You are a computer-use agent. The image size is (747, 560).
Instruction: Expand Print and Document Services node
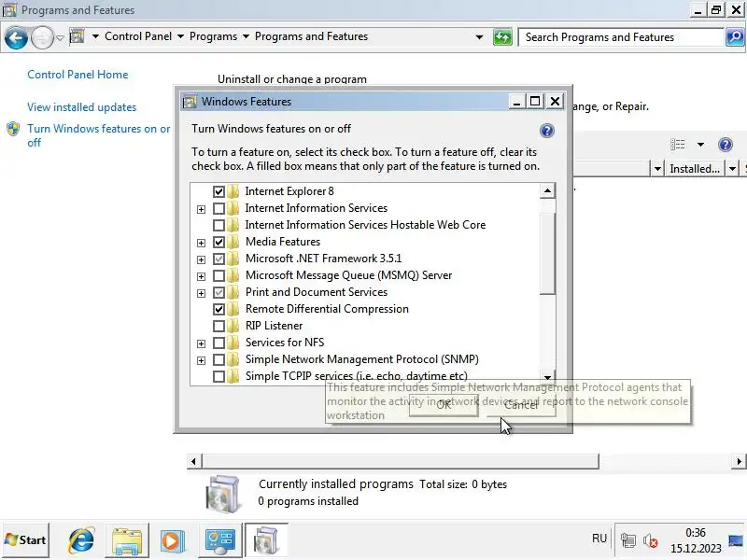tap(201, 293)
